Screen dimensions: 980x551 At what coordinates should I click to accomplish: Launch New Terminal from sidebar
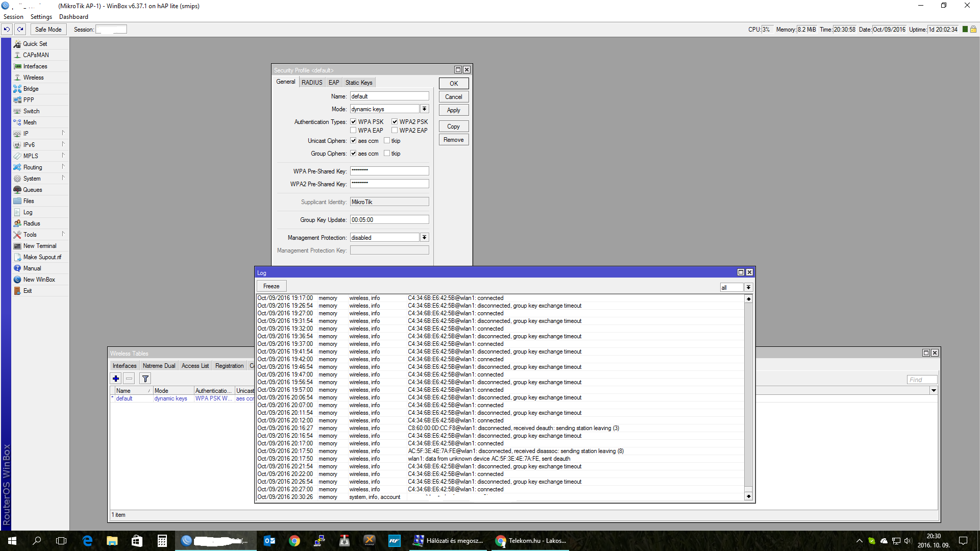40,246
